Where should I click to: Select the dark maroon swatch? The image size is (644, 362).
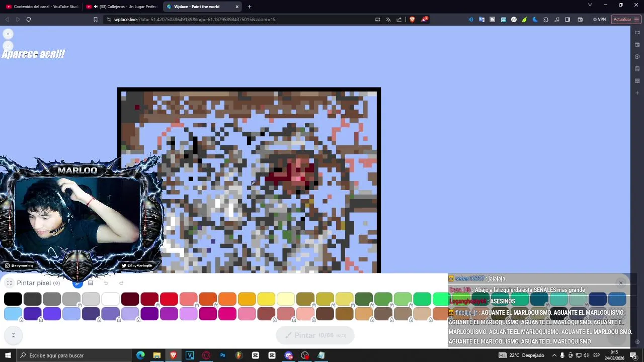[x=130, y=299]
